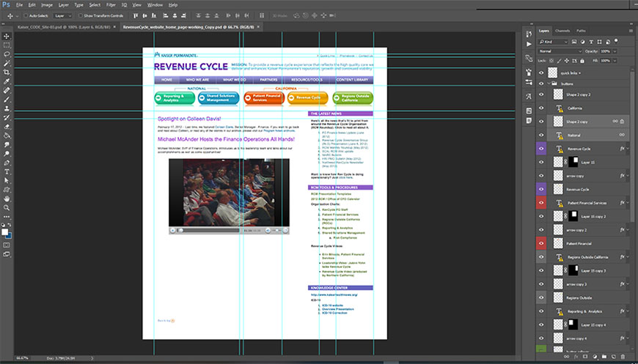Switch to the Channels tab
This screenshot has height=364, width=638.
point(562,31)
